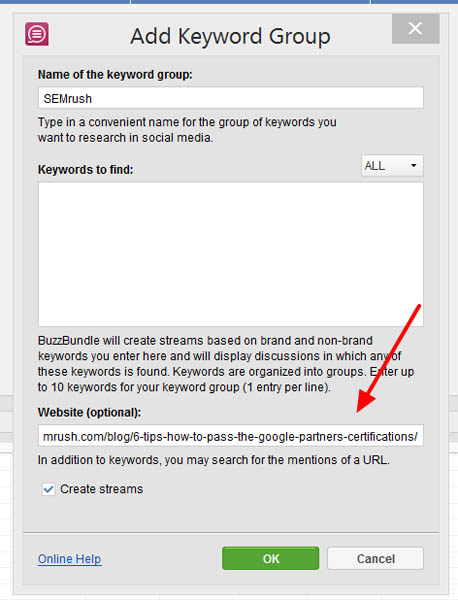Click the Cancel button
Image resolution: width=458 pixels, height=600 pixels.
point(375,558)
